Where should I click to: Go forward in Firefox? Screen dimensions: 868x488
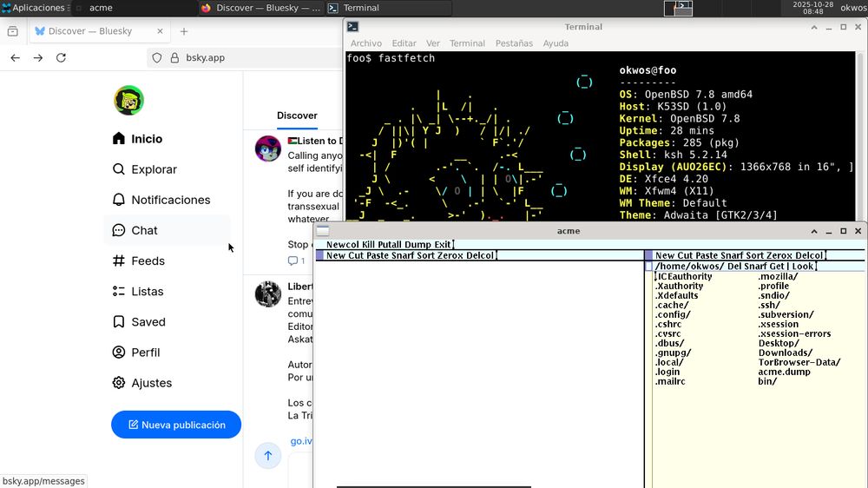37,57
